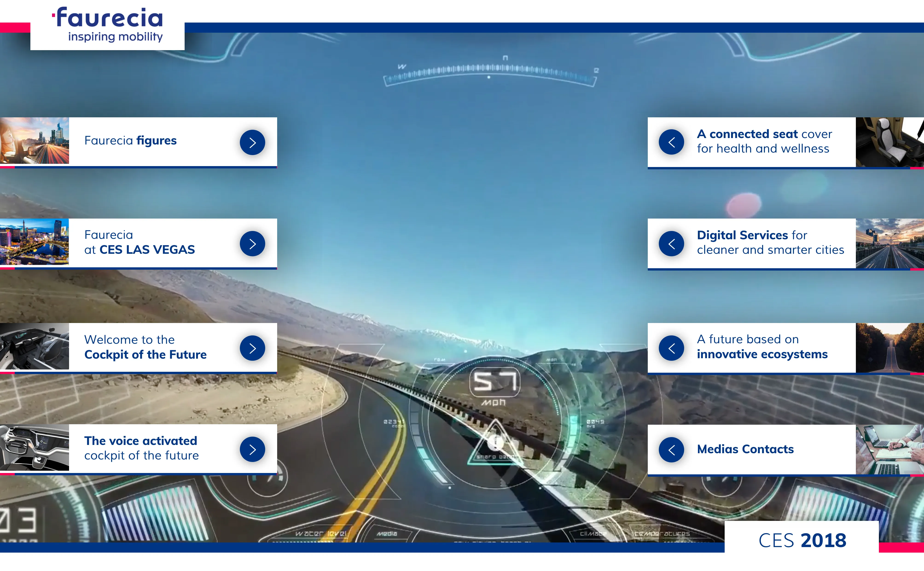Click the arrow next to Faurecia figures
924x571 pixels.
(x=252, y=142)
